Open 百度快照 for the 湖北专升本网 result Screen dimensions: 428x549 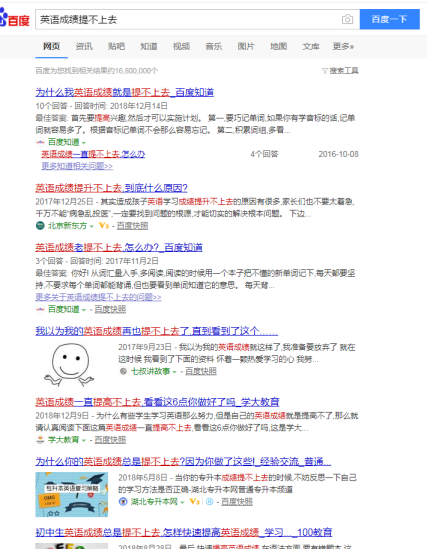tap(237, 502)
